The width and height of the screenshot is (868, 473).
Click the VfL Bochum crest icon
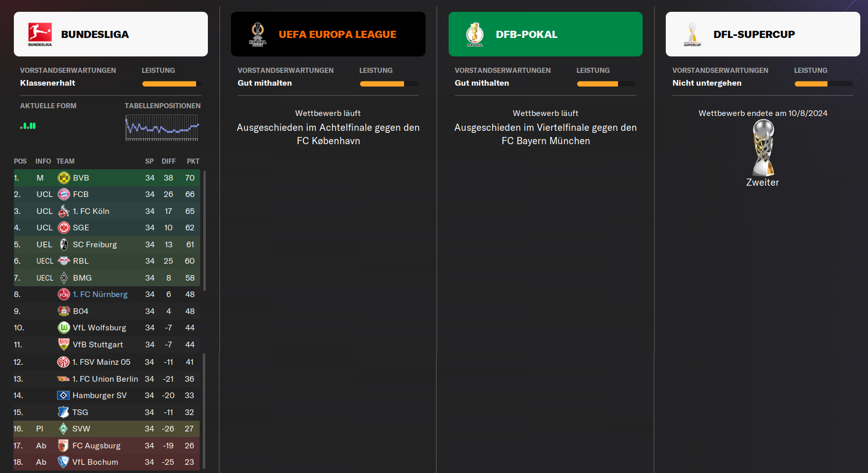pyautogui.click(x=63, y=462)
